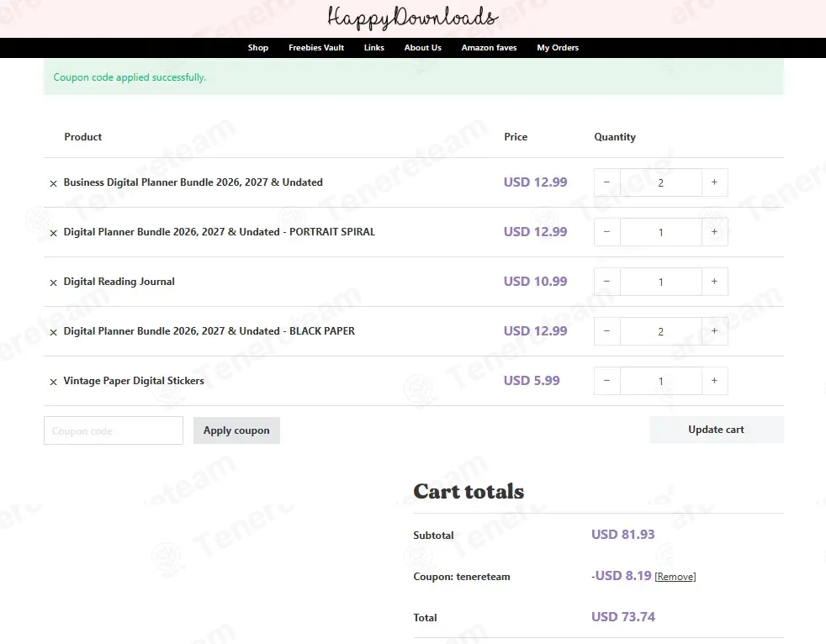
Task: Open BLACK PAPER planner bundle product link
Action: point(209,331)
